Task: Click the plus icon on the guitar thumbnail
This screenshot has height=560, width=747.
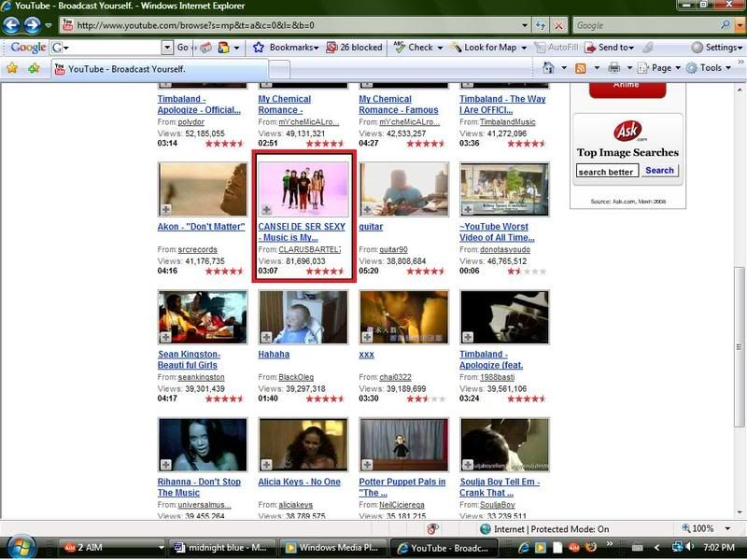Action: point(367,209)
